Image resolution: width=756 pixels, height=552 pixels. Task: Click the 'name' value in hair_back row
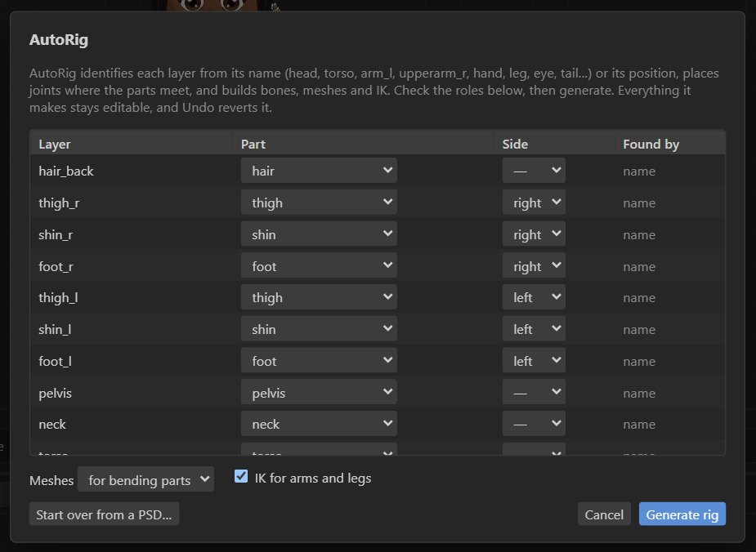point(639,171)
